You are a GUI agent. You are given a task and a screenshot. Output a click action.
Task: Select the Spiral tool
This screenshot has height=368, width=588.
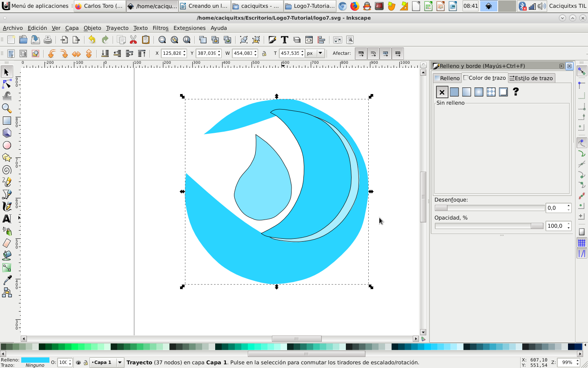(7, 170)
